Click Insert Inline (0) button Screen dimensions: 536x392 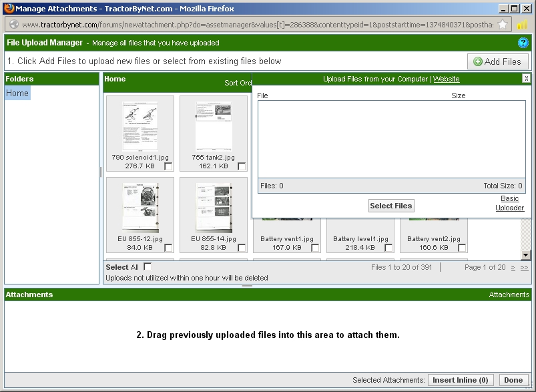(461, 380)
